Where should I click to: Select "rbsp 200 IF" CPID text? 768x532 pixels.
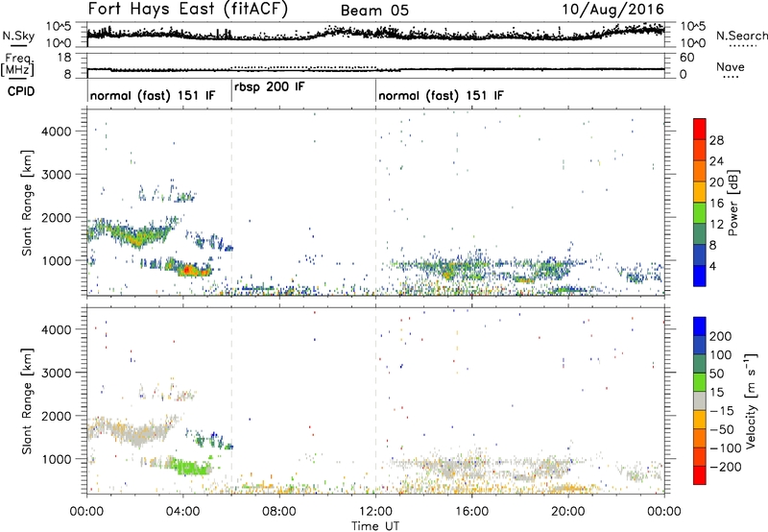(270, 87)
